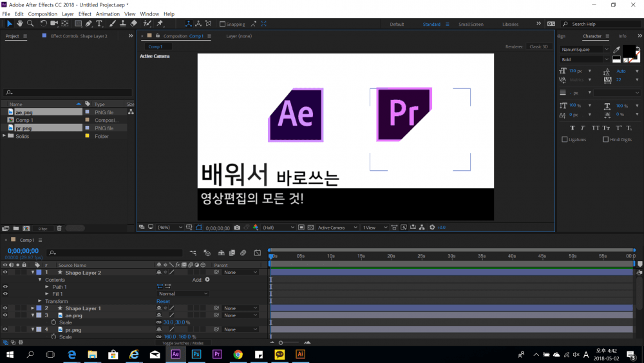Enable the Snapping checkbox

pyautogui.click(x=223, y=25)
